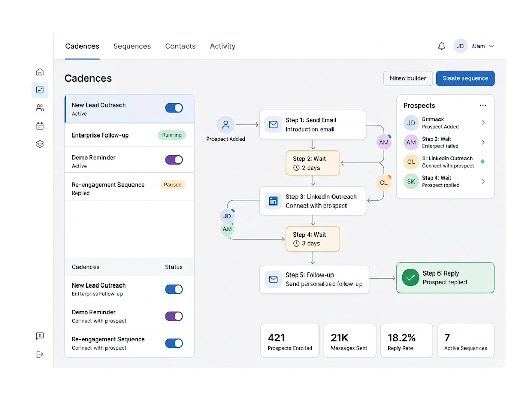
Task: Open the Prospects panel three-dot menu
Action: (483, 105)
